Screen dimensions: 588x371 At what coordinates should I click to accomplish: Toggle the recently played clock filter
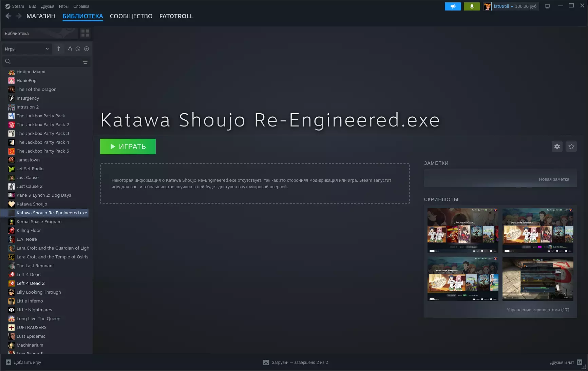[x=78, y=49]
